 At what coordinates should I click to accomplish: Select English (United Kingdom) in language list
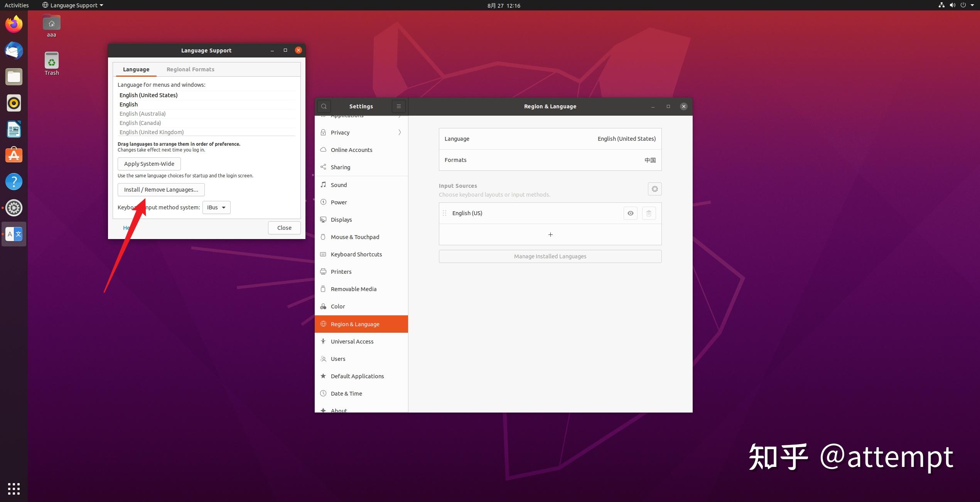pos(152,132)
